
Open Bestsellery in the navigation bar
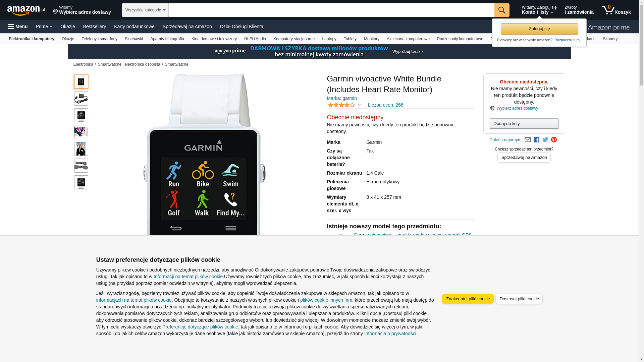(95, 26)
